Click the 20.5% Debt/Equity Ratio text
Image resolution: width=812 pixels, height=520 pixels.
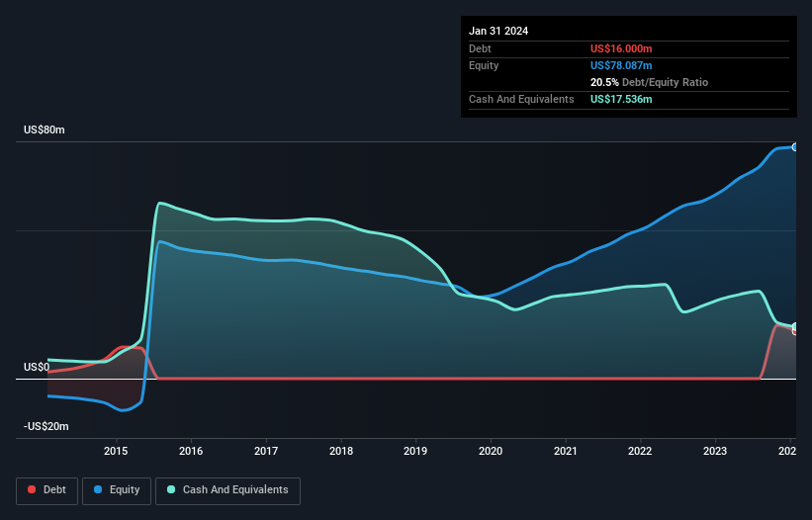(x=649, y=82)
